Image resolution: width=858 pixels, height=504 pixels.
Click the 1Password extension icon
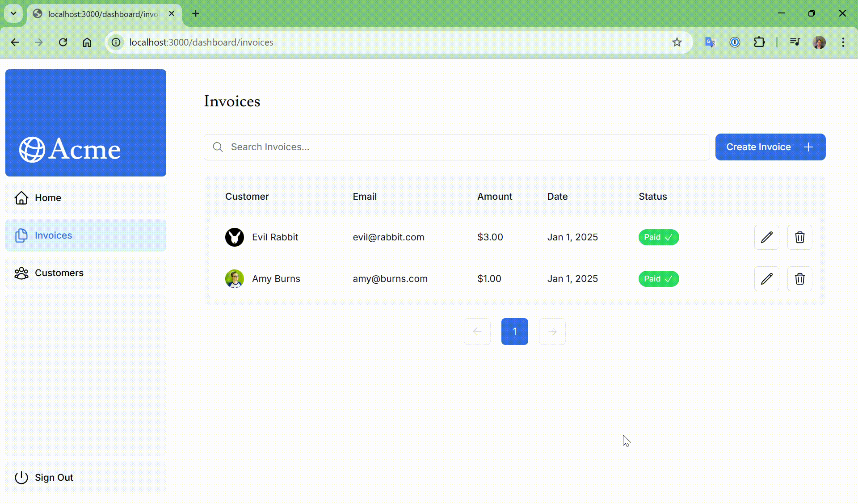735,42
